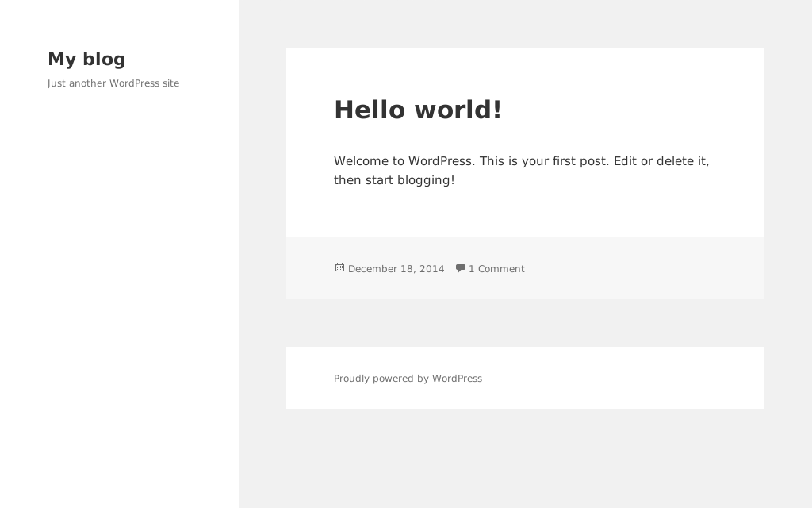Open the Hello world! post title

(417, 110)
